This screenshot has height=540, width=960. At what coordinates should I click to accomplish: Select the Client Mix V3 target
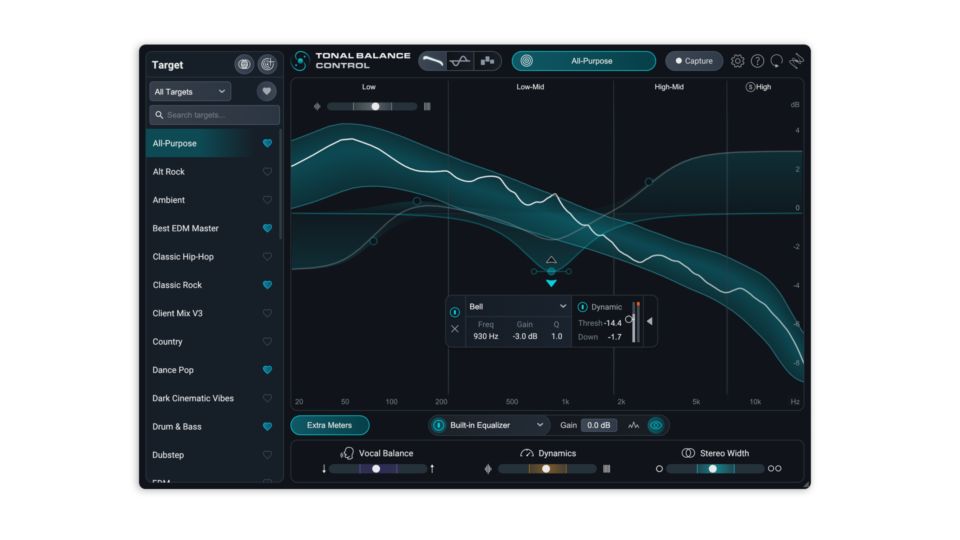tap(212, 313)
